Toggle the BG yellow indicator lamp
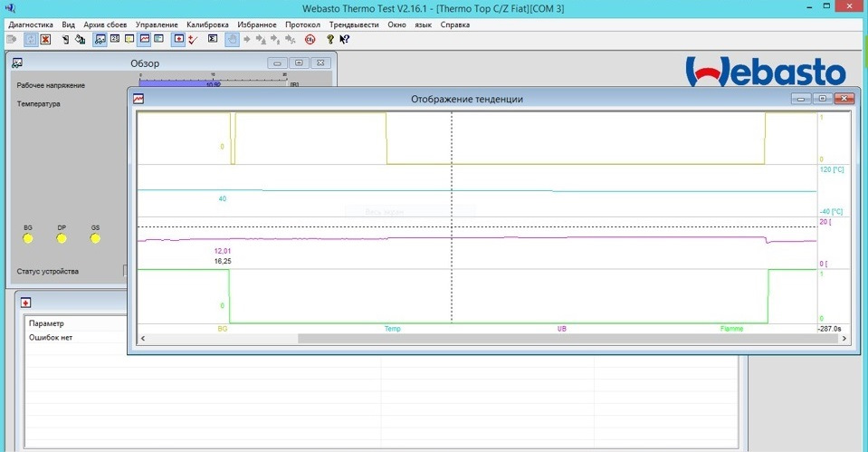This screenshot has width=868, height=452. click(x=28, y=238)
